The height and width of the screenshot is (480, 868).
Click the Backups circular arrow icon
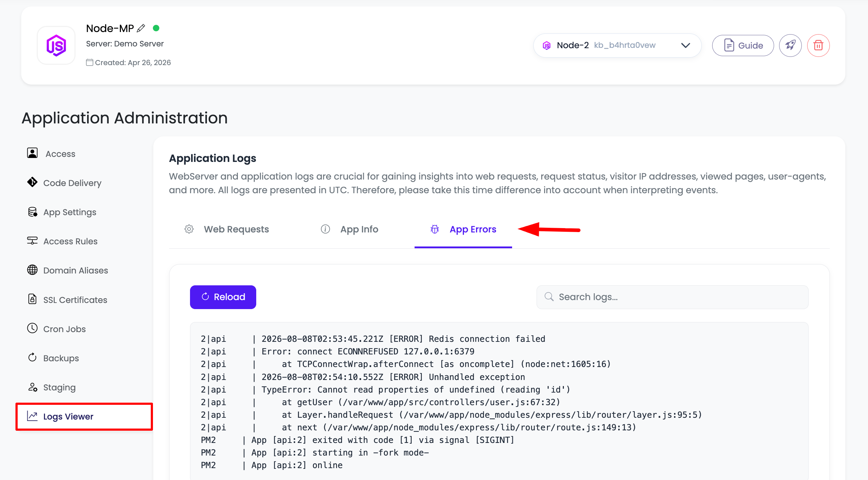pyautogui.click(x=32, y=357)
